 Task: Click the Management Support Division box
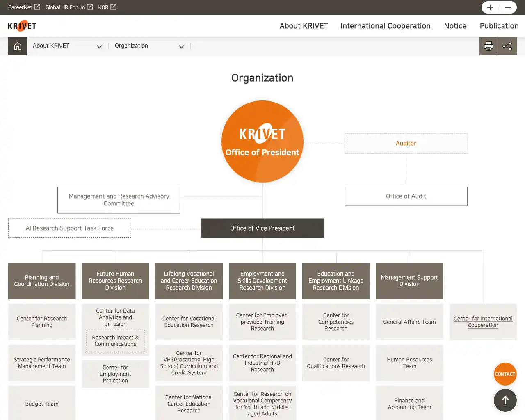[x=409, y=281]
